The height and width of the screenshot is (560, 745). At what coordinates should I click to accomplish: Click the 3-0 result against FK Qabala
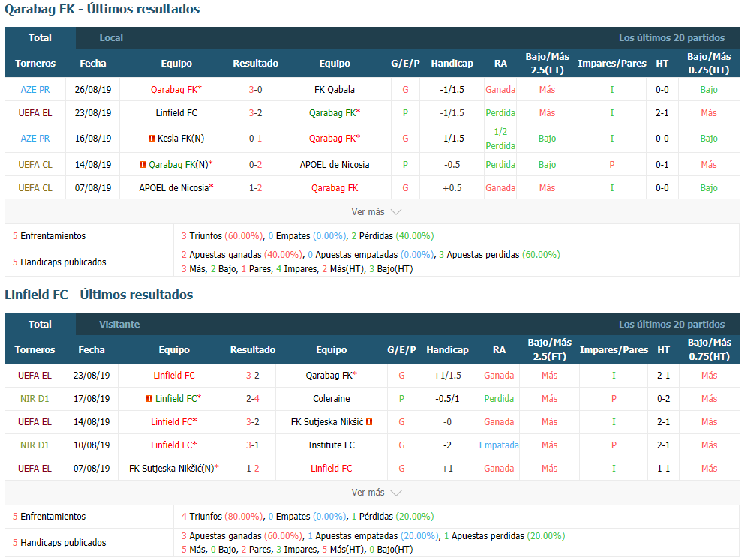tap(255, 90)
